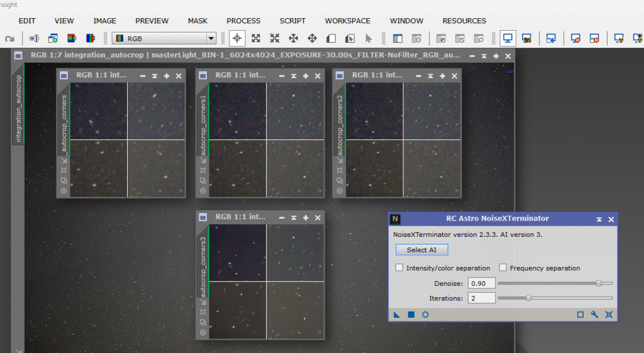Viewport: 644px width, 353px height.
Task: Click the page-with-pointer preview edit icon
Action: point(350,38)
